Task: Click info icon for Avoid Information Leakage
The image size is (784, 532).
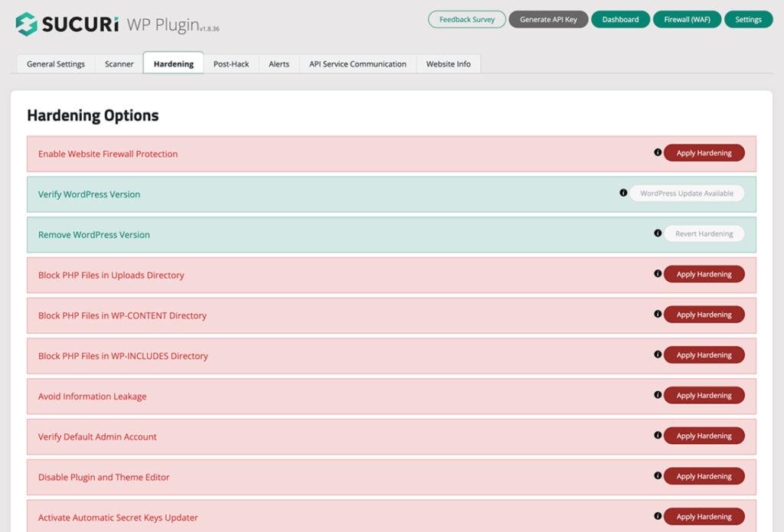Action: [x=658, y=395]
